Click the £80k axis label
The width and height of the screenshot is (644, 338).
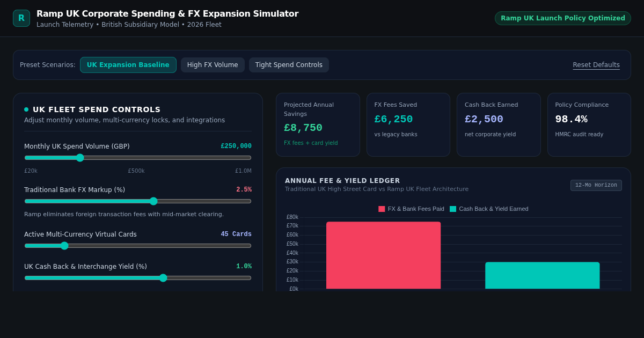(292, 217)
